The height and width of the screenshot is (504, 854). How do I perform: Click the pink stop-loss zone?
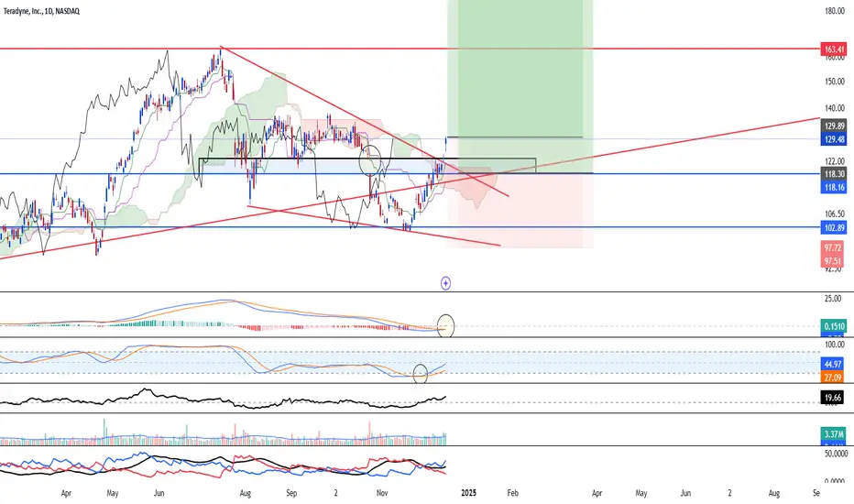pos(520,210)
